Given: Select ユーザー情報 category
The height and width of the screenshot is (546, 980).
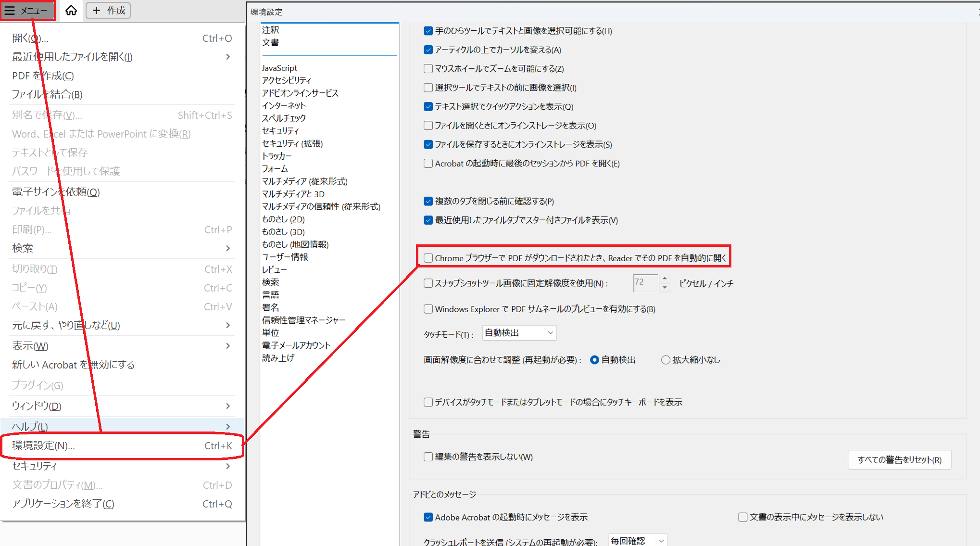Looking at the screenshot, I should 285,257.
